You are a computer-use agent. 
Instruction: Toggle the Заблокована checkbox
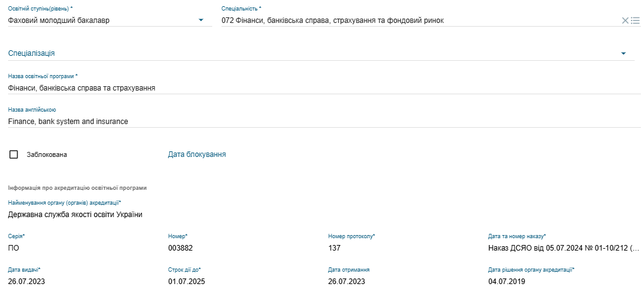(x=14, y=154)
